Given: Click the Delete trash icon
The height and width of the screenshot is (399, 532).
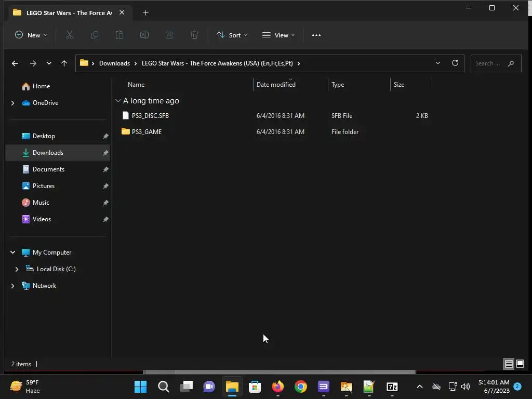Looking at the screenshot, I should (x=194, y=35).
